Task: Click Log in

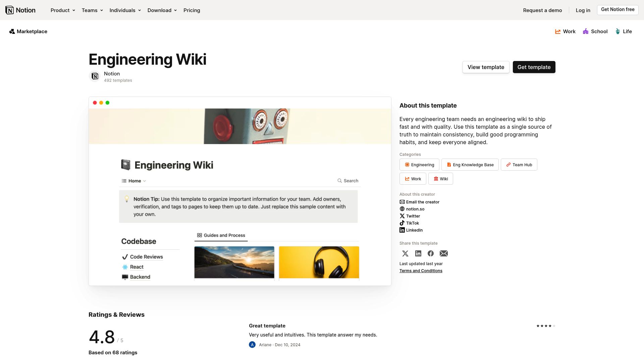Action: (x=583, y=10)
